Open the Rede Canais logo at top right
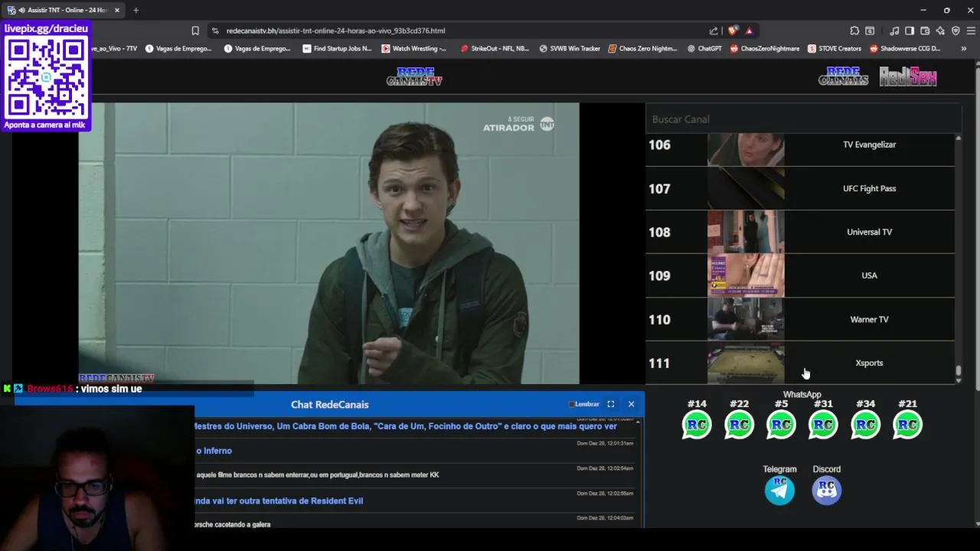The height and width of the screenshot is (551, 980). tap(843, 77)
